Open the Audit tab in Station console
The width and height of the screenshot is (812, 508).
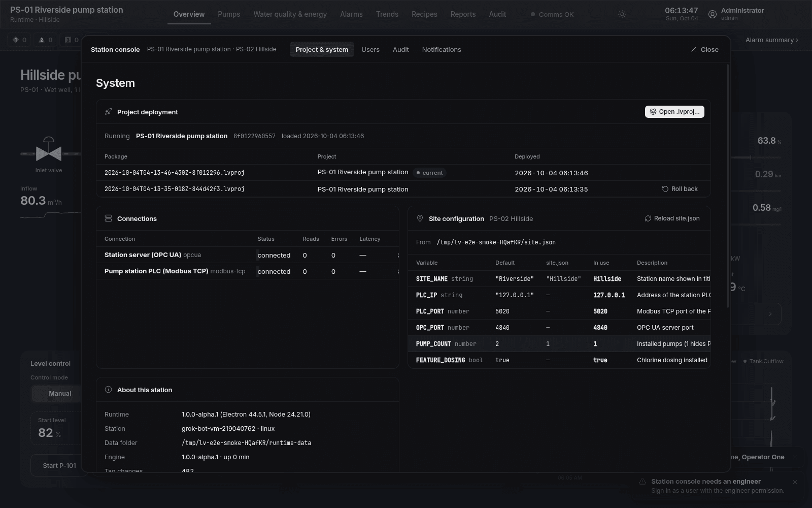pyautogui.click(x=400, y=49)
